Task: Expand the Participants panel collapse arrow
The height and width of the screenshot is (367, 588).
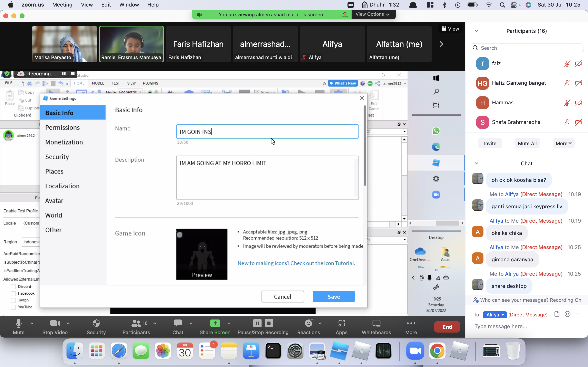Action: tap(476, 30)
